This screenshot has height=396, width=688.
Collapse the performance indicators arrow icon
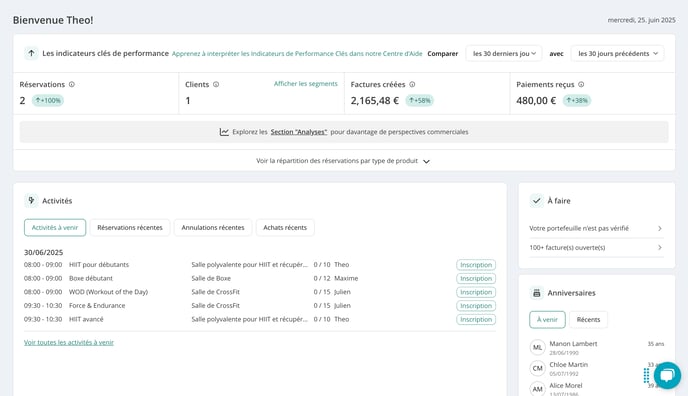click(31, 54)
